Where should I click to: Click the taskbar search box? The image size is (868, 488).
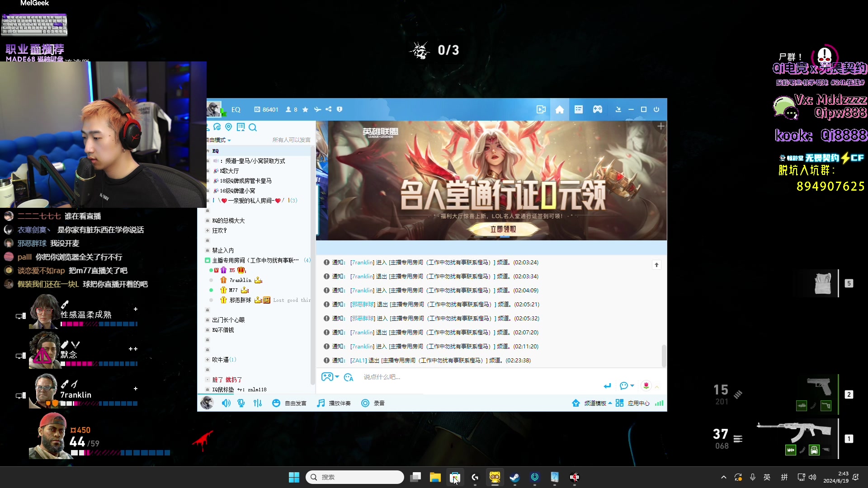point(355,477)
